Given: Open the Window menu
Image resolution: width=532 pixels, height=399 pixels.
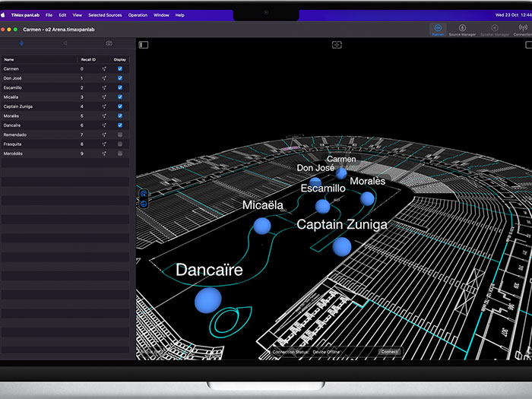Looking at the screenshot, I should pos(161,15).
